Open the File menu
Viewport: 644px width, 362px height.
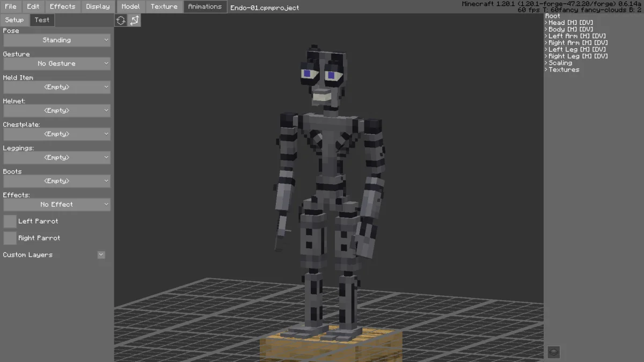(10, 6)
